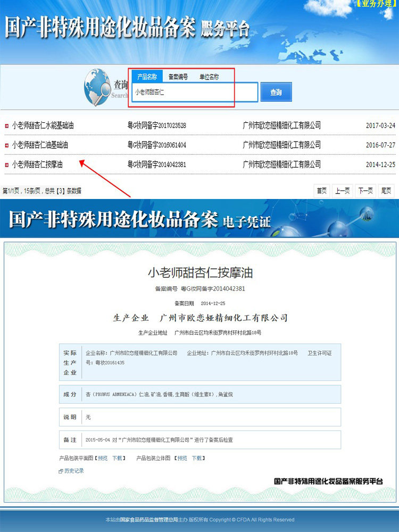399x532 pixels.
Task: Download the 产品包装立体图 image
Action: 197,459
